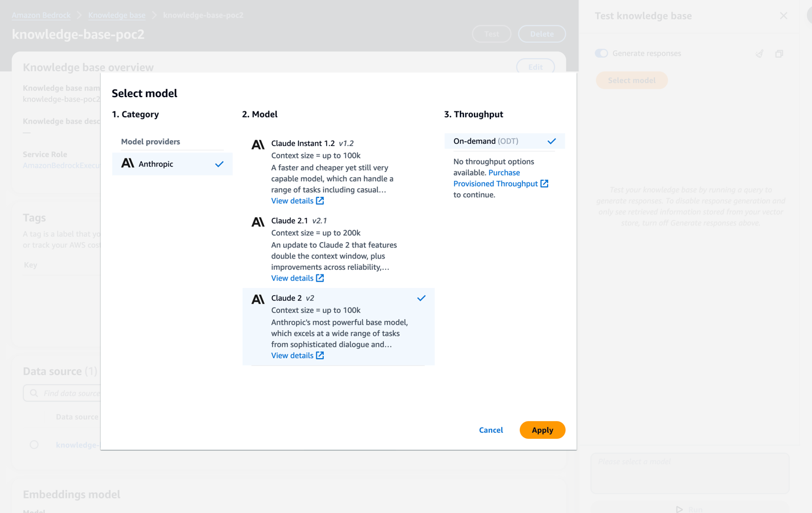The image size is (812, 513).
Task: Click the Anthropic logo beside Claude 2.1
Action: (x=258, y=221)
